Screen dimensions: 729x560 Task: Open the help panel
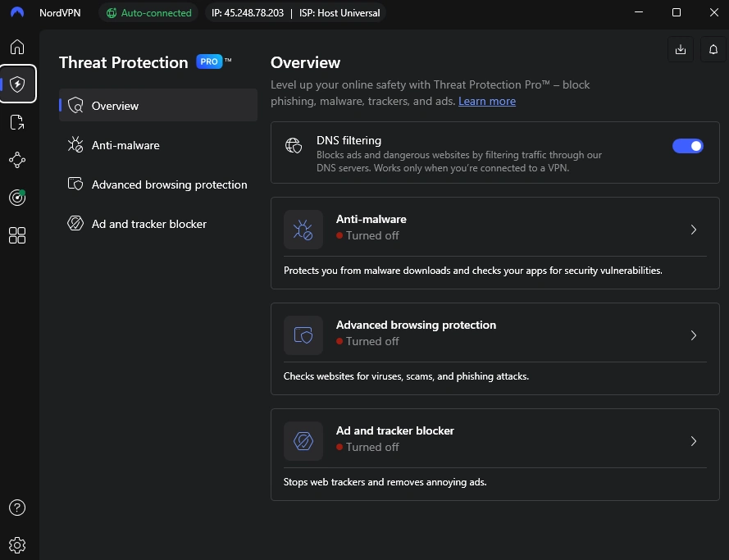[17, 508]
